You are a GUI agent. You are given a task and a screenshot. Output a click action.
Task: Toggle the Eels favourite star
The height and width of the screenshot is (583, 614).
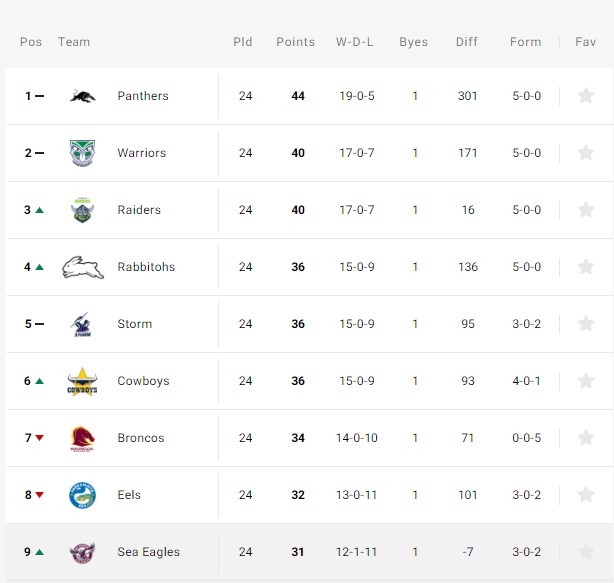coord(586,495)
